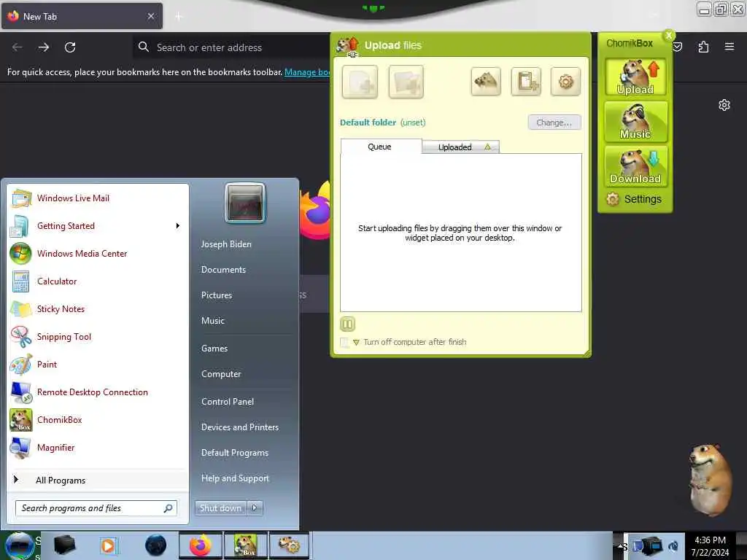Open New Tab page customize gear
The width and height of the screenshot is (747, 560).
click(x=724, y=105)
